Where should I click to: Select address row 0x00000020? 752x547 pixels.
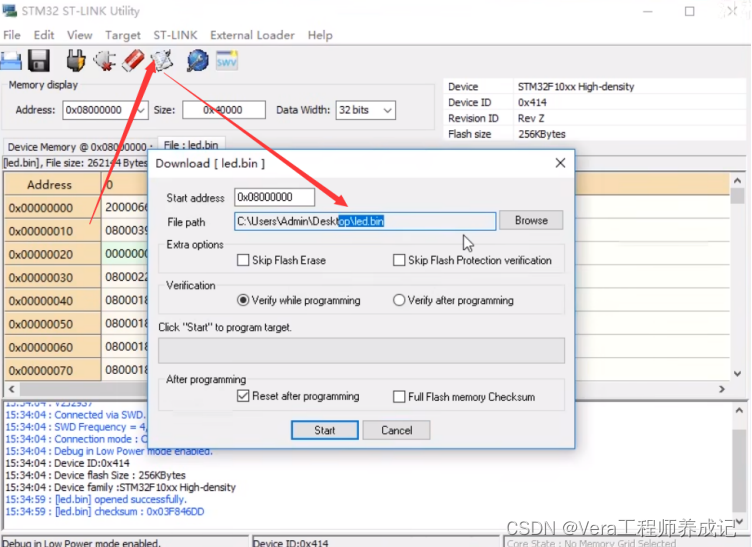[x=52, y=254]
